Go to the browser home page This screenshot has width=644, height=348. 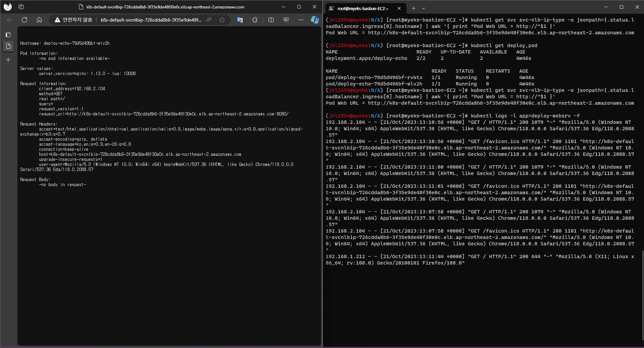[x=39, y=20]
